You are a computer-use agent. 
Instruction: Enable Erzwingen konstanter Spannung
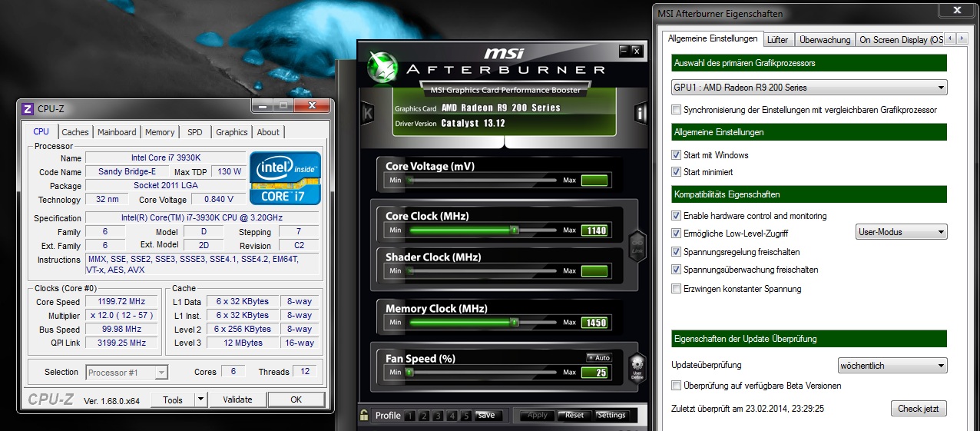(x=677, y=289)
